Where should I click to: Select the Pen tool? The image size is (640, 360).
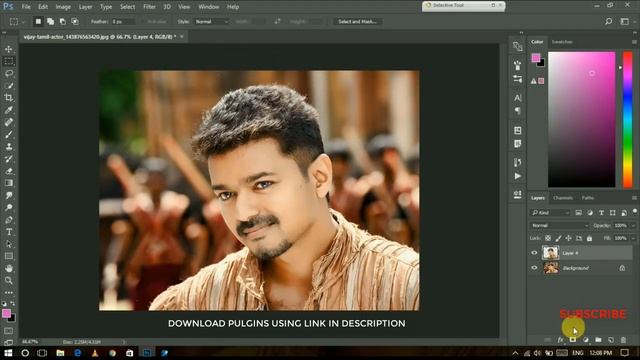click(x=9, y=220)
